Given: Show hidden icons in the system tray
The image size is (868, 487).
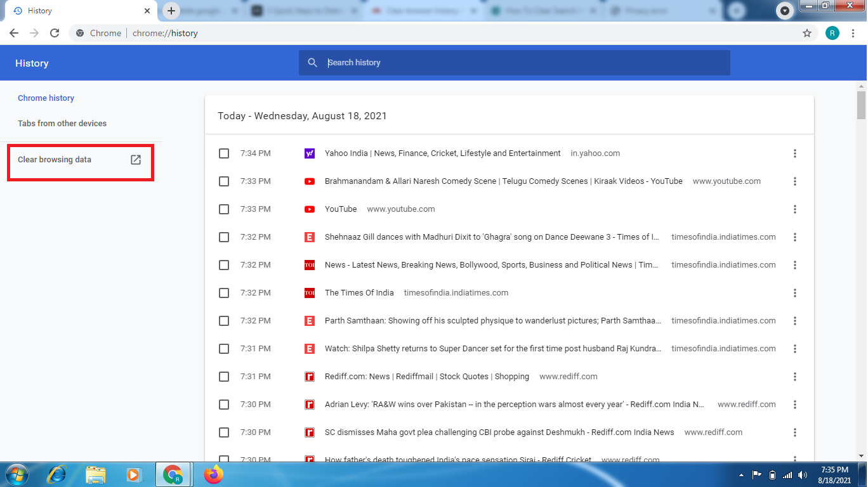Looking at the screenshot, I should 742,475.
